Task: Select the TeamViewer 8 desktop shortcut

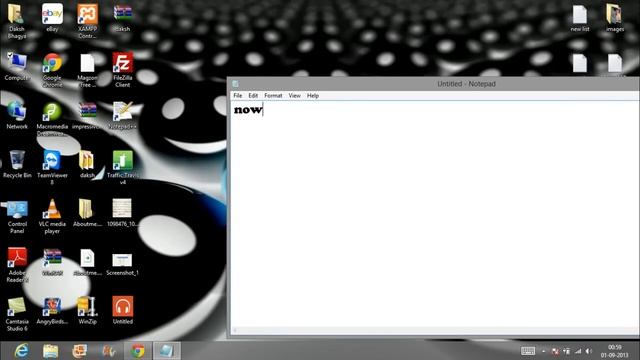Action: click(52, 167)
